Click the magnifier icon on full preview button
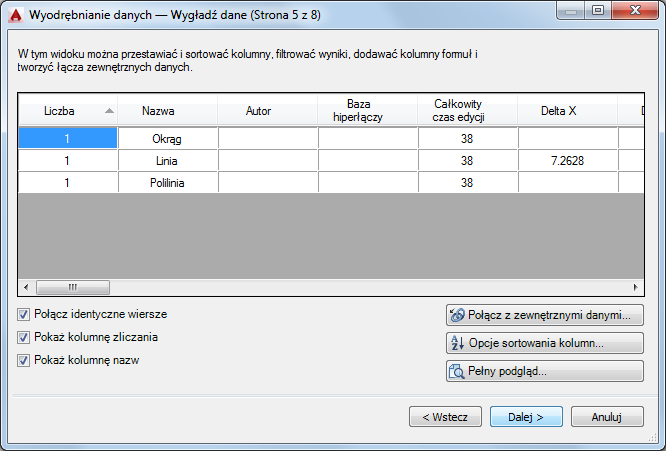The width and height of the screenshot is (666, 451). coord(457,371)
